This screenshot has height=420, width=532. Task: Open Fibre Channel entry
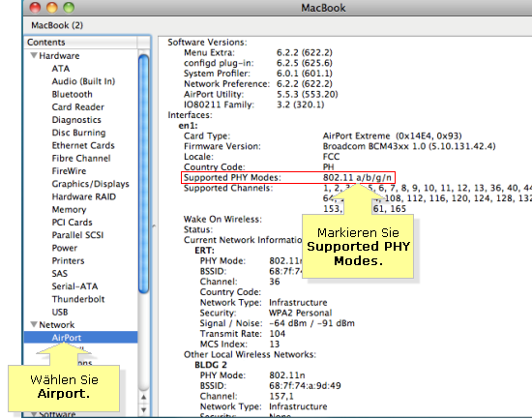click(x=81, y=158)
